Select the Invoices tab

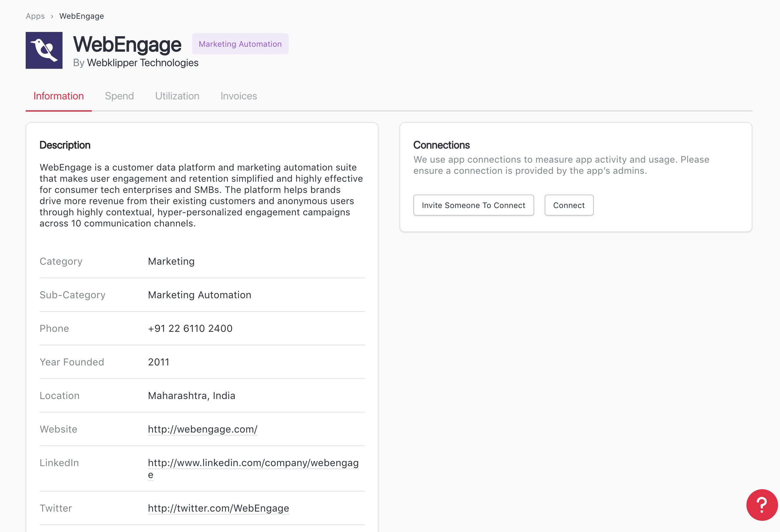click(x=238, y=96)
